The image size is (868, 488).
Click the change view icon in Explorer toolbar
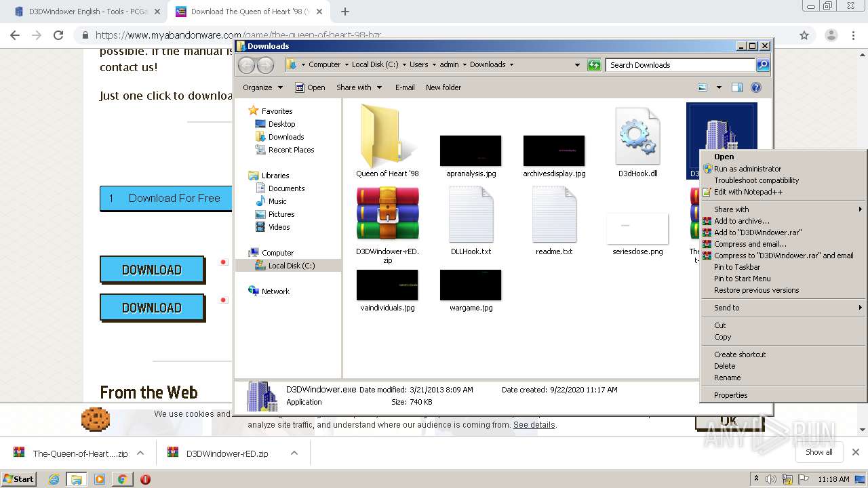click(x=703, y=87)
